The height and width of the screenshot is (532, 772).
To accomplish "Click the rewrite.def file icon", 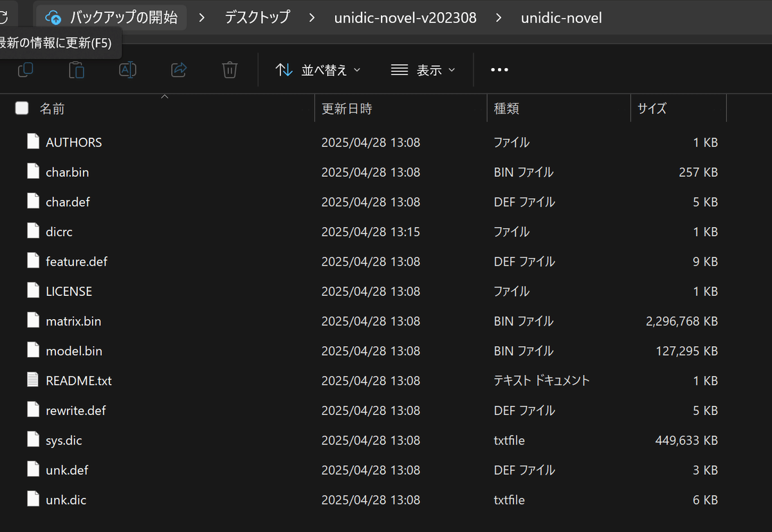I will (x=33, y=410).
